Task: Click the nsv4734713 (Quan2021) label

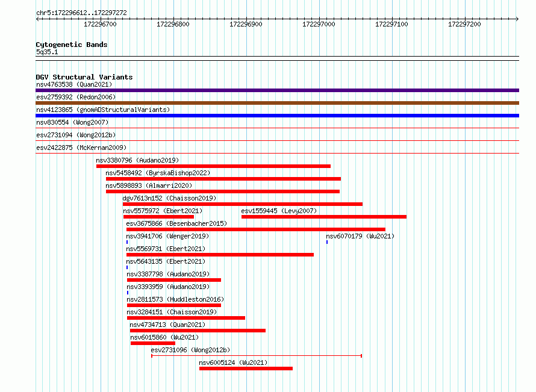Action: (x=167, y=325)
